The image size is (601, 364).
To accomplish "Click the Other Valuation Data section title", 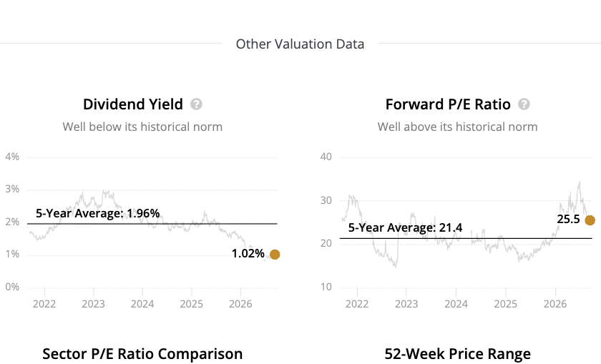I will (300, 44).
